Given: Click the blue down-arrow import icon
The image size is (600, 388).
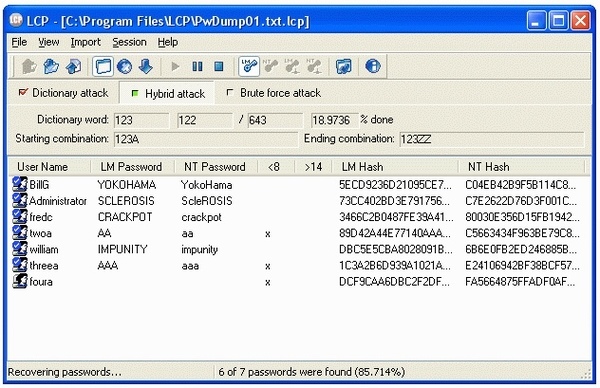Looking at the screenshot, I should tap(146, 67).
